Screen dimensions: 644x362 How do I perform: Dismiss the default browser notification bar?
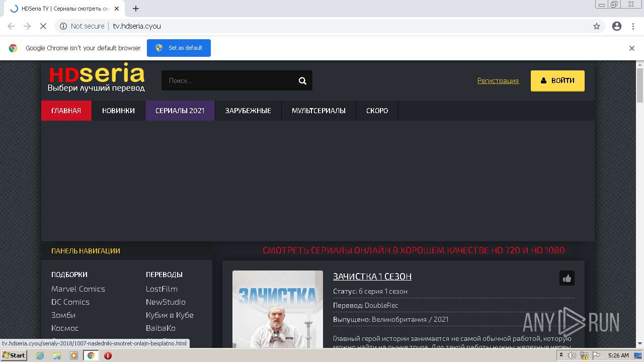click(x=632, y=48)
